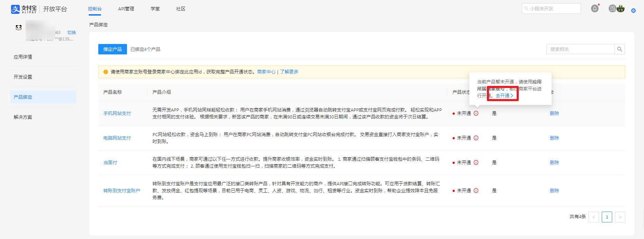Screen dimensions: 644x239
Task: Open the API管理 menu
Action: click(x=126, y=9)
